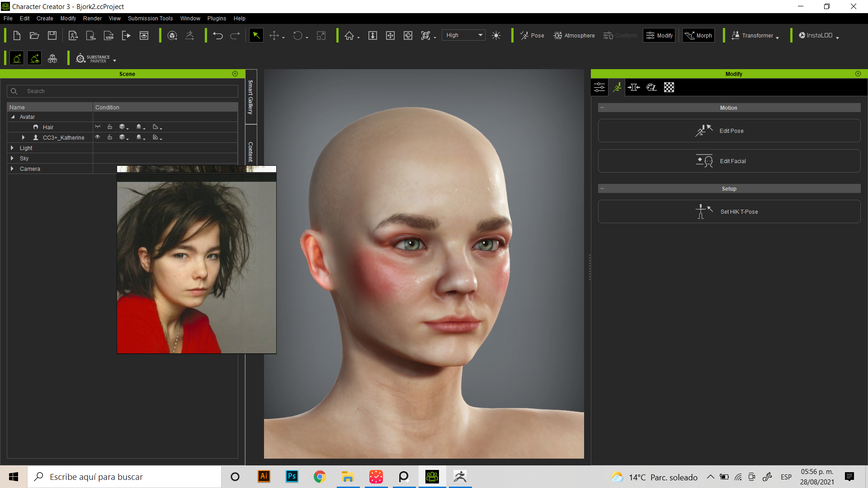
Task: Open the sphere shading dropdown on the Hair row
Action: (141, 127)
